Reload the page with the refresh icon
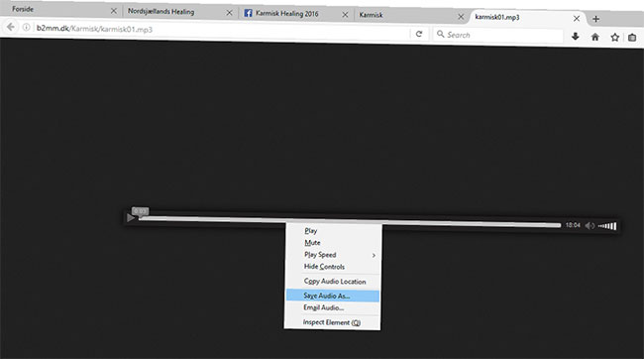 [419, 34]
